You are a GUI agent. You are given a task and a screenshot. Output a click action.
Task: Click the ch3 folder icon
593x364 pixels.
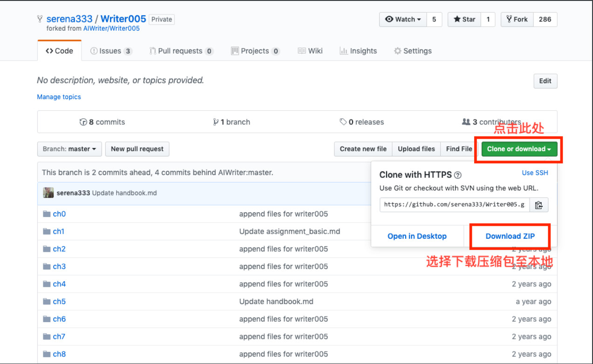pyautogui.click(x=47, y=266)
